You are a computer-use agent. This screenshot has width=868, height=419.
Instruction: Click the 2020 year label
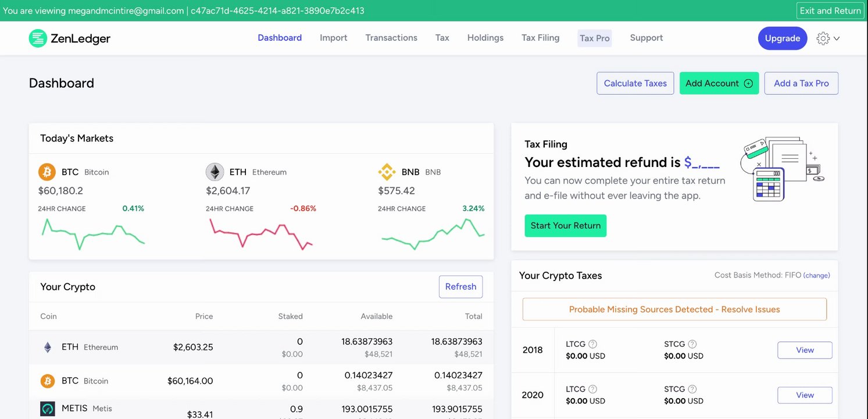tap(533, 395)
